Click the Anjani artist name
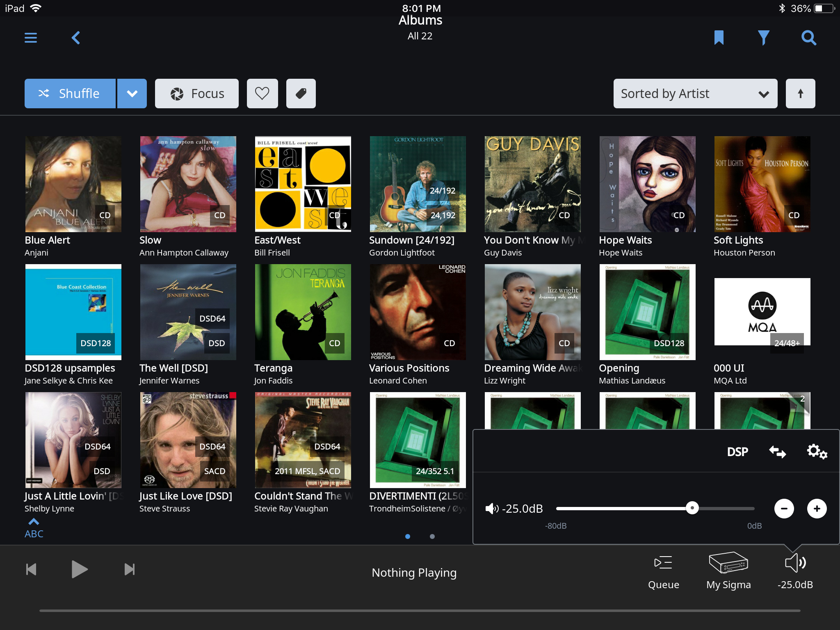Screen dimensions: 840x630 point(37,253)
